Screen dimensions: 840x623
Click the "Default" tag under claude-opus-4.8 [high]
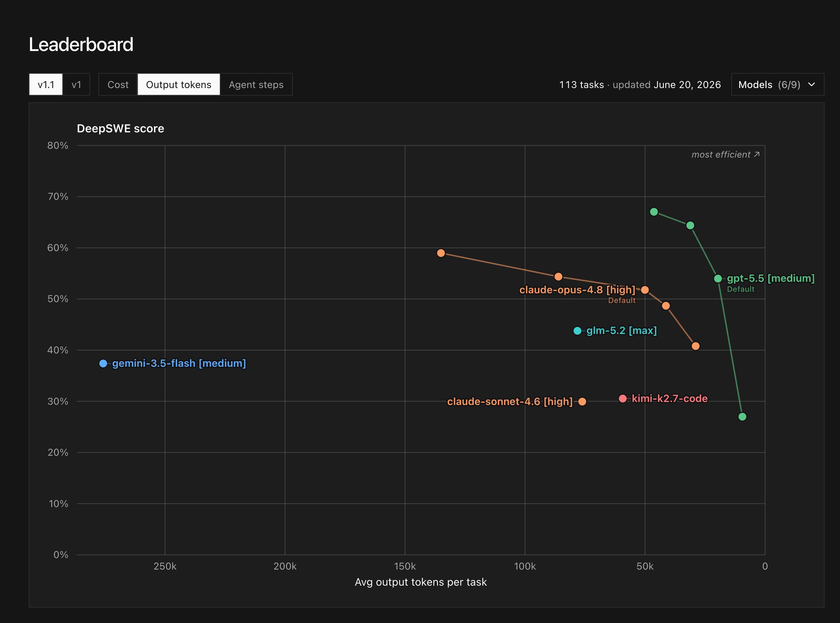pyautogui.click(x=622, y=301)
